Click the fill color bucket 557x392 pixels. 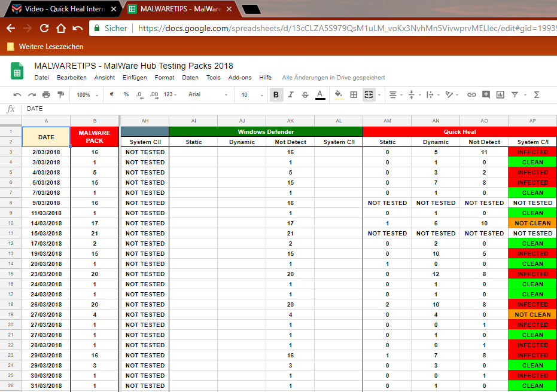(x=338, y=94)
